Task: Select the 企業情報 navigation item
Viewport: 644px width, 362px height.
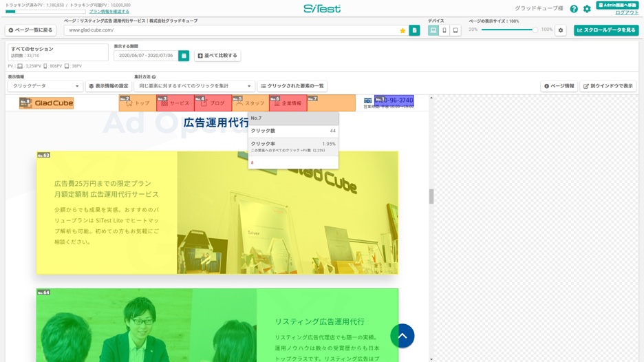Action: coord(288,103)
